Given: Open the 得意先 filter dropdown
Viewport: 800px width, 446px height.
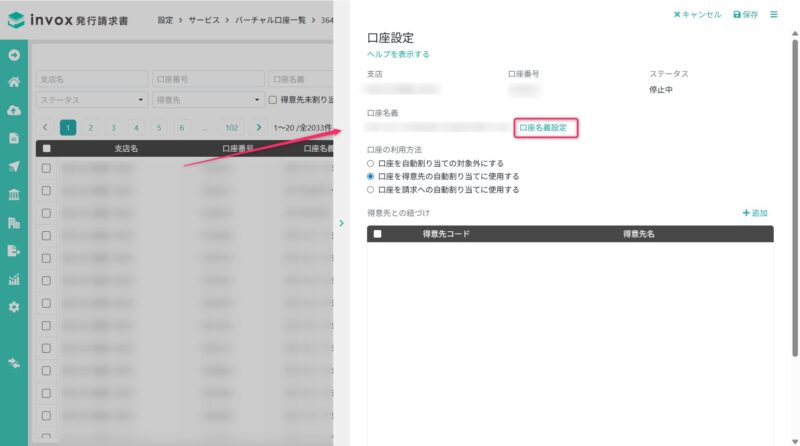Looking at the screenshot, I should click(208, 100).
